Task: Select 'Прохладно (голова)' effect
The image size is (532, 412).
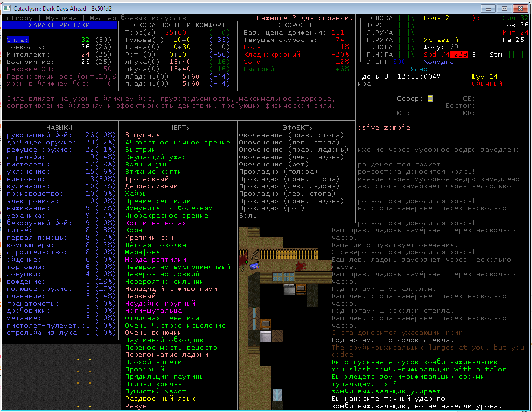Action: click(278, 171)
